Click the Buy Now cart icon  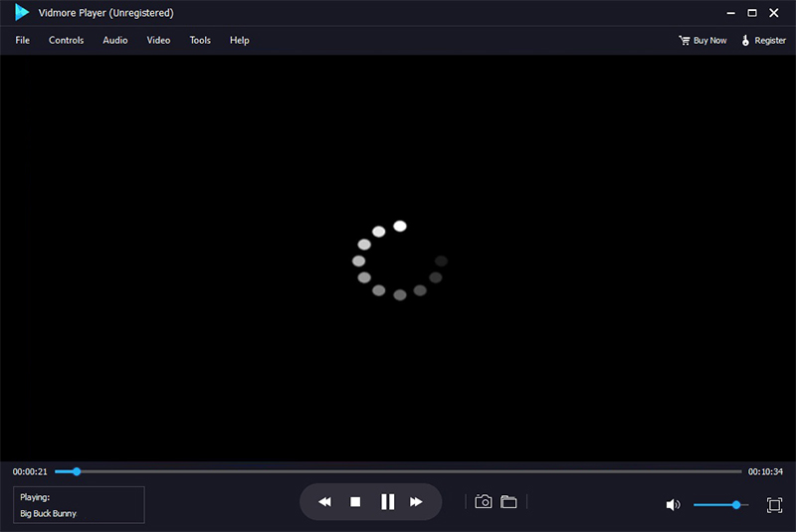[685, 40]
